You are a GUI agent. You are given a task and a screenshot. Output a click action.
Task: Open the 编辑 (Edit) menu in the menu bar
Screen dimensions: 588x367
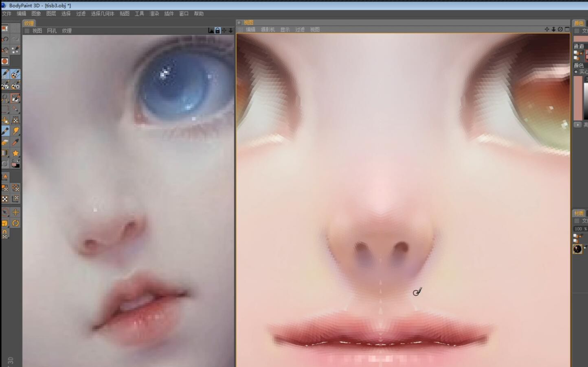tap(21, 14)
